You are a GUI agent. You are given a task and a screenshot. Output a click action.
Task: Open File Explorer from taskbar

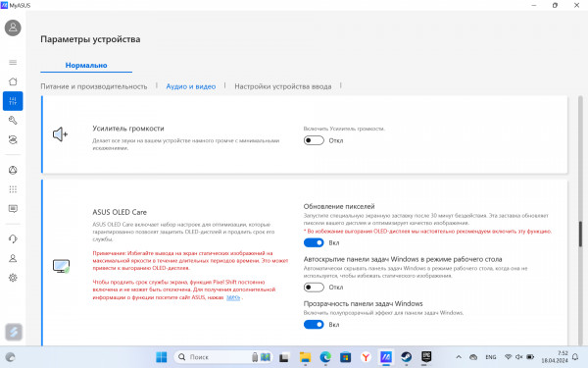click(x=305, y=357)
